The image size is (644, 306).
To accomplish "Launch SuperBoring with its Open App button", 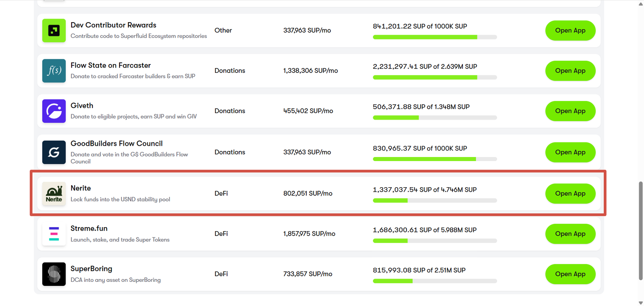I will [570, 274].
